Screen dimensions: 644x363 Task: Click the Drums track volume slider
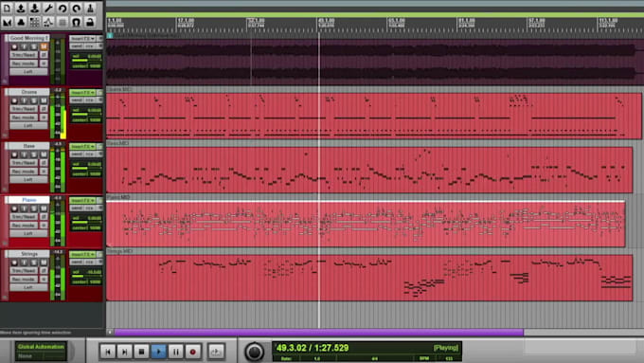[x=86, y=115]
